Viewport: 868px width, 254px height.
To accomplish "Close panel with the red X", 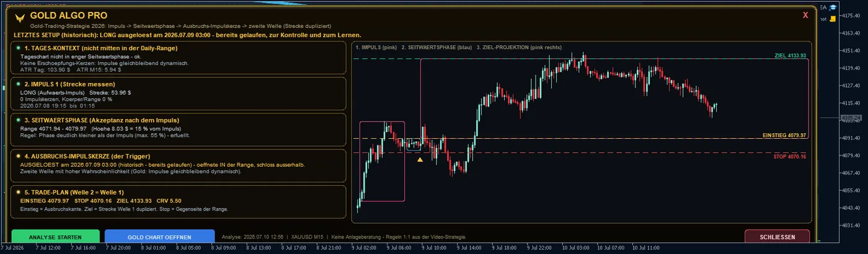I will [x=805, y=15].
